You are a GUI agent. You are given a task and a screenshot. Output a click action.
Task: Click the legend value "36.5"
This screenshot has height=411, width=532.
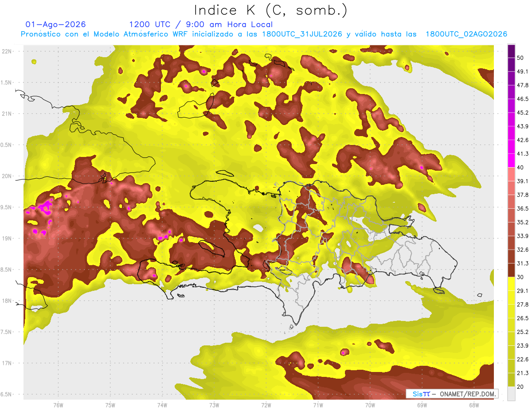click(x=523, y=208)
